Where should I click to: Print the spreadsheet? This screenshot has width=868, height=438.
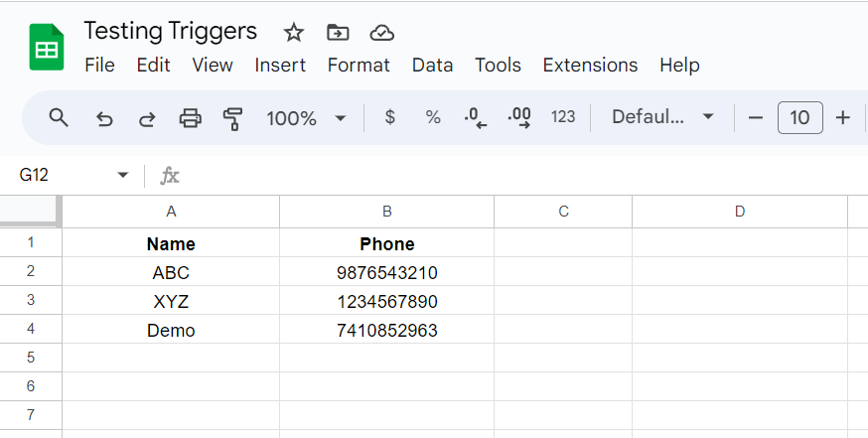190,118
